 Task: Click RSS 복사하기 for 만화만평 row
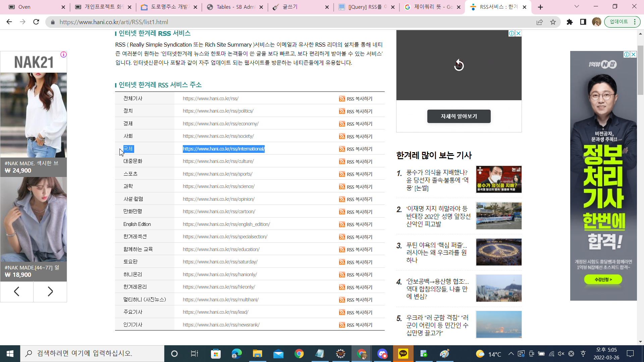point(356,212)
